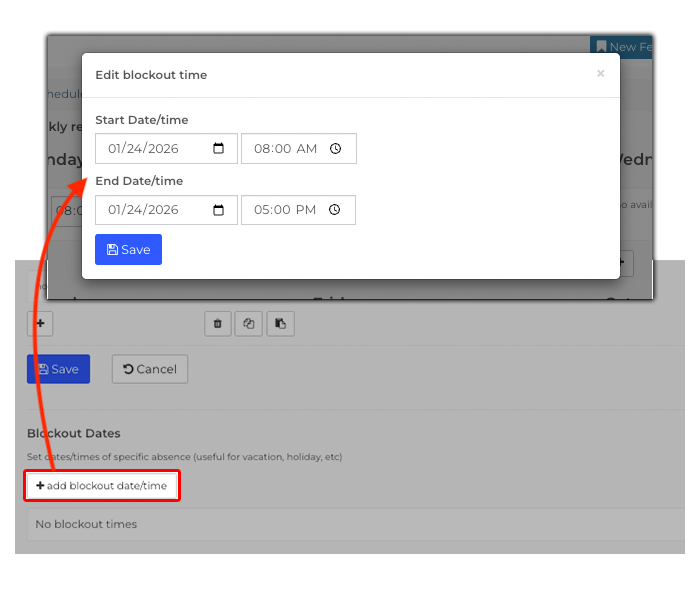Select the 05:00 PM end time field
This screenshot has width=700, height=600.
(285, 210)
